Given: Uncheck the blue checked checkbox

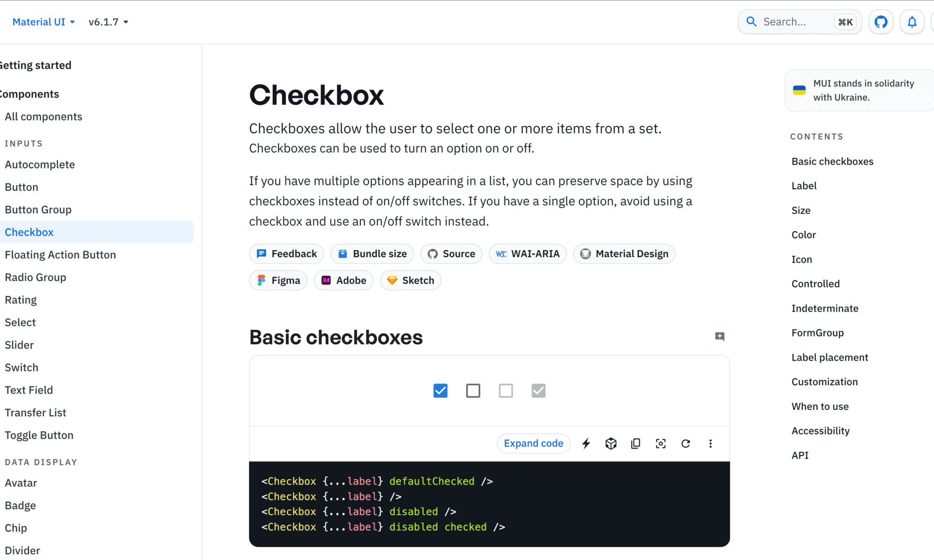Looking at the screenshot, I should tap(440, 391).
